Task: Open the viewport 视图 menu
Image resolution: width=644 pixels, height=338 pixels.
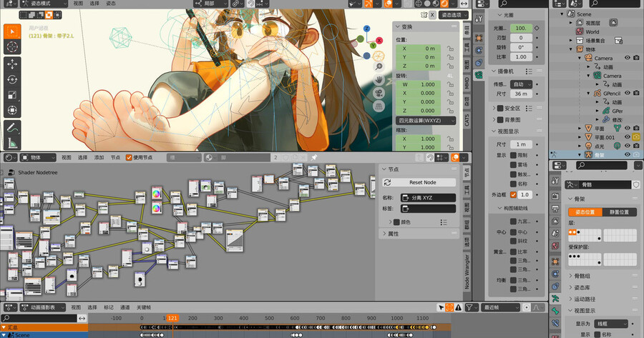Action: coord(78,4)
